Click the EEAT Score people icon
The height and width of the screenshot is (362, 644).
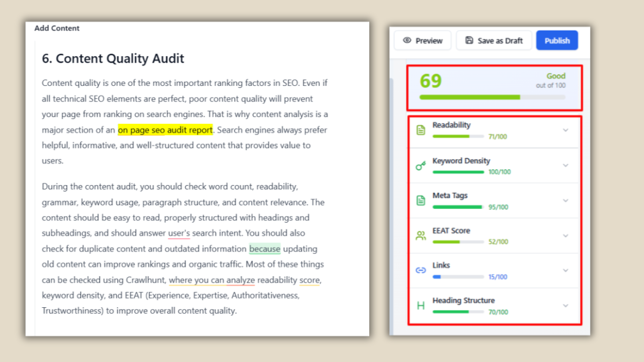pos(421,235)
